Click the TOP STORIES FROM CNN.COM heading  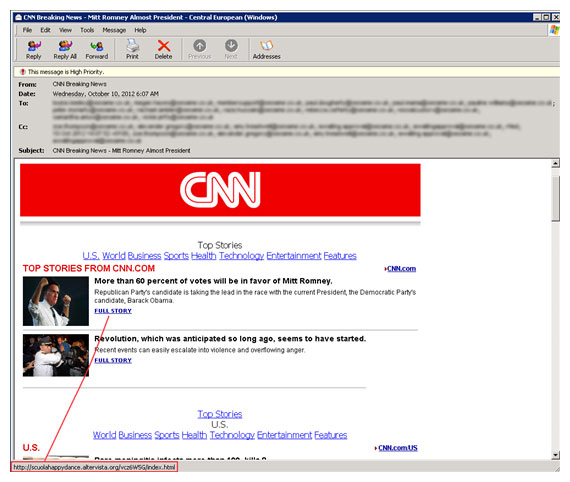89,268
